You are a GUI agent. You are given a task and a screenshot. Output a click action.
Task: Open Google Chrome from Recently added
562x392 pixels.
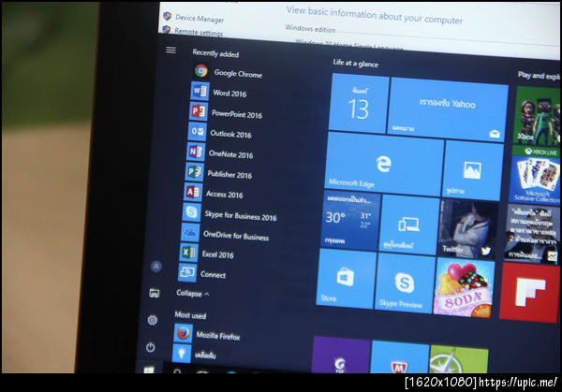229,72
